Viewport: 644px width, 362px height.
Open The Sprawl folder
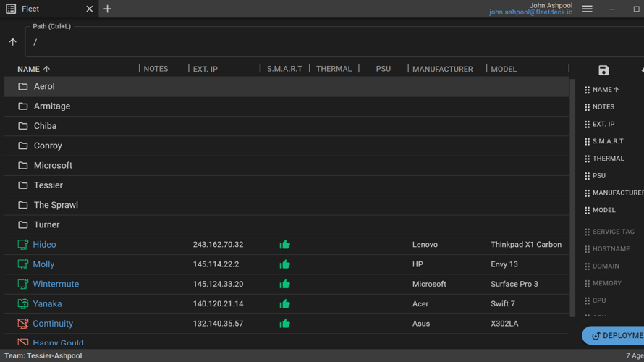56,205
